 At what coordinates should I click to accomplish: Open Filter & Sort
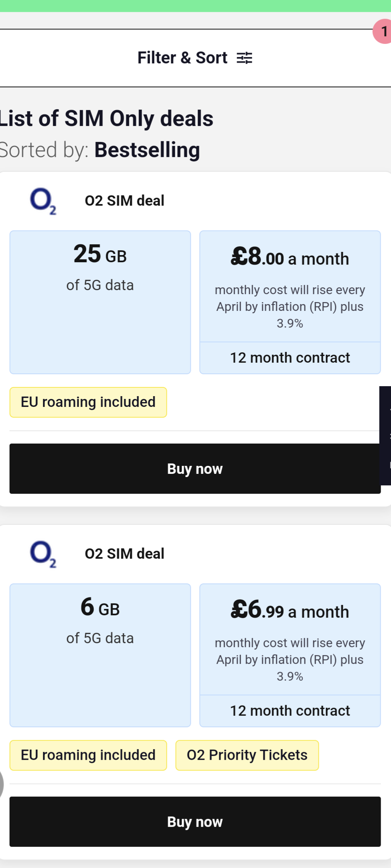182,57
